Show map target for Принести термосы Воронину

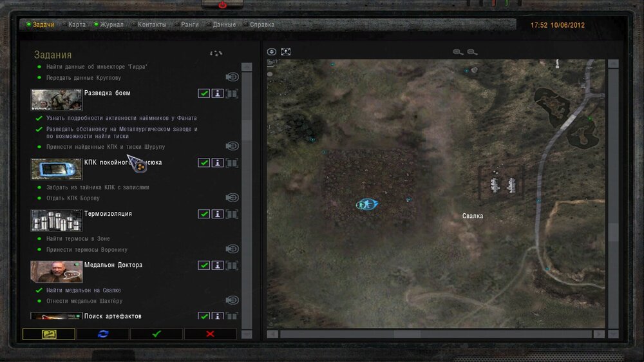pos(232,249)
